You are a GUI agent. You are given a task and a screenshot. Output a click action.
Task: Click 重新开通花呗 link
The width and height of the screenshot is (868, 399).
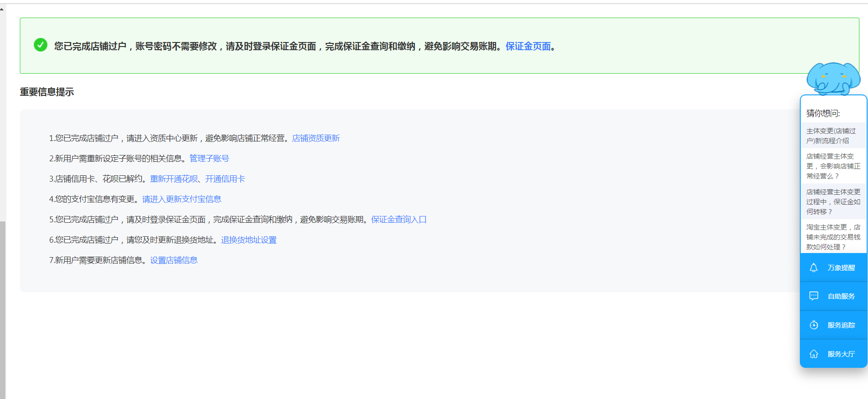pos(174,179)
